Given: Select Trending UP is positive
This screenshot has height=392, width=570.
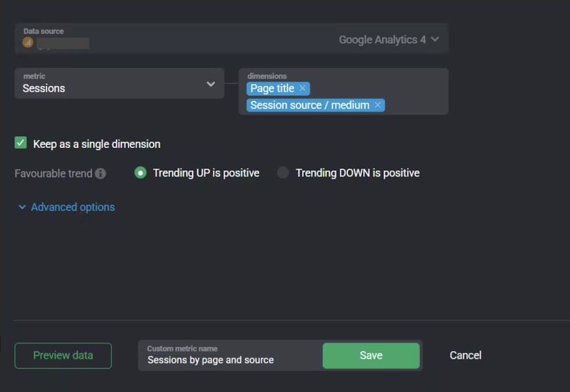Looking at the screenshot, I should click(140, 172).
